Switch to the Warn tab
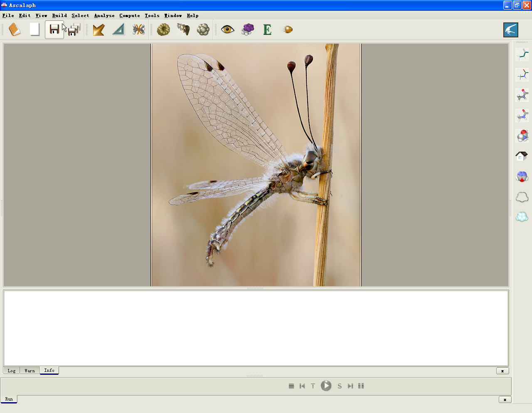The image size is (532, 413). pos(30,371)
